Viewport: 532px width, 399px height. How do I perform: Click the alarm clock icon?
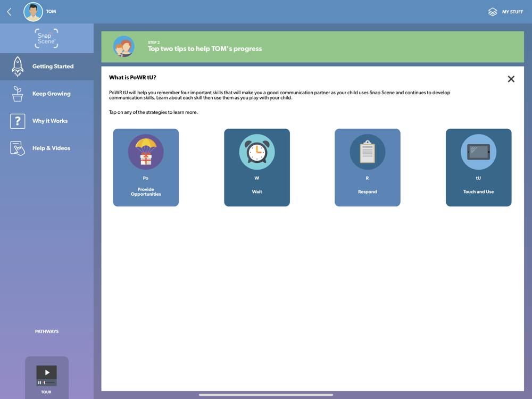click(x=257, y=152)
